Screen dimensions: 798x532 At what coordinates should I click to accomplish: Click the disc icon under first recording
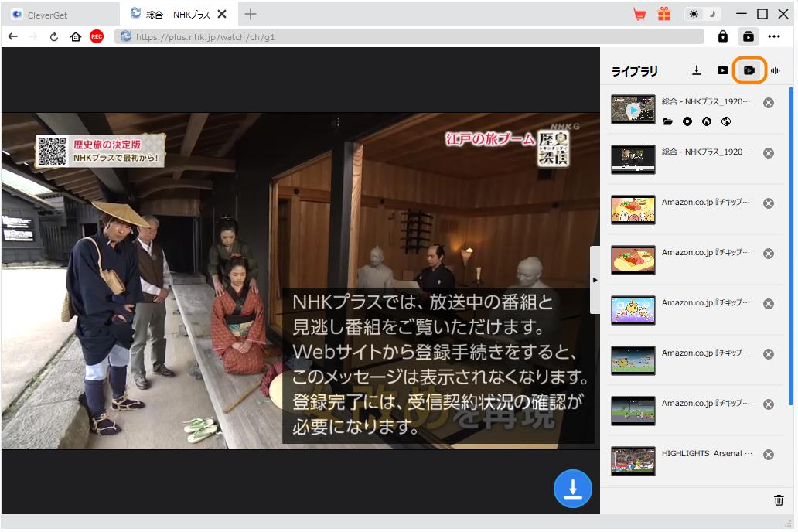(687, 121)
